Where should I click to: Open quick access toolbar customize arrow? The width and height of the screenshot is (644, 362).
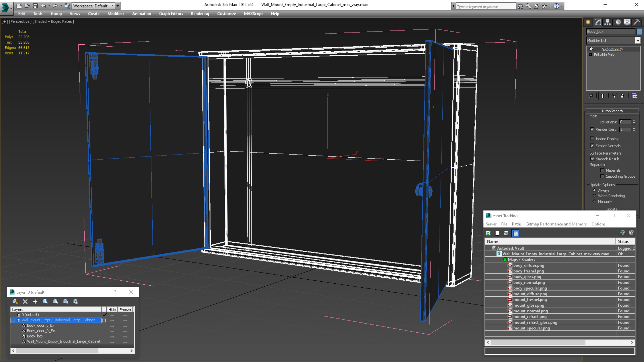(x=117, y=6)
